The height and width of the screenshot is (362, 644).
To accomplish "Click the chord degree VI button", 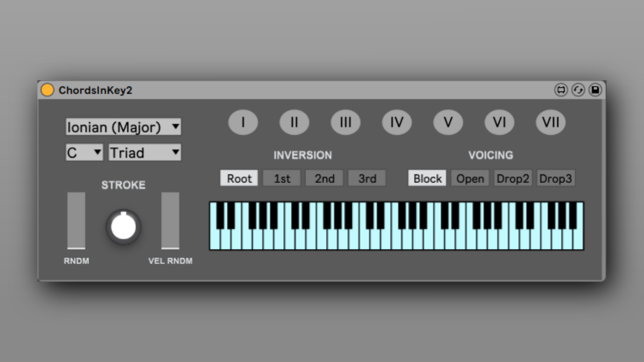I will click(x=500, y=123).
